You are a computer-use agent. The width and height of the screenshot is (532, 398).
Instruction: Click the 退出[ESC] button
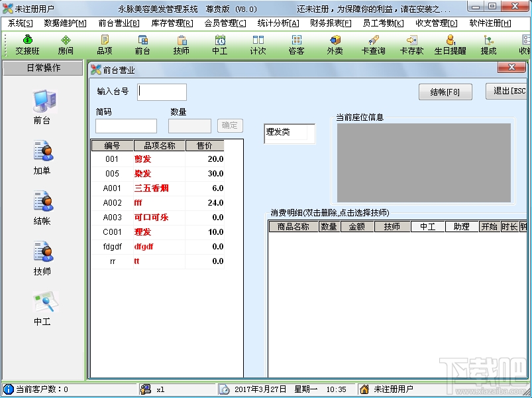pyautogui.click(x=507, y=91)
